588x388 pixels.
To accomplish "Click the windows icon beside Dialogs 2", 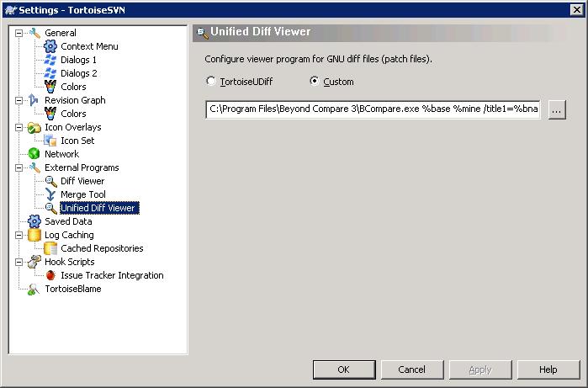I will (x=50, y=73).
